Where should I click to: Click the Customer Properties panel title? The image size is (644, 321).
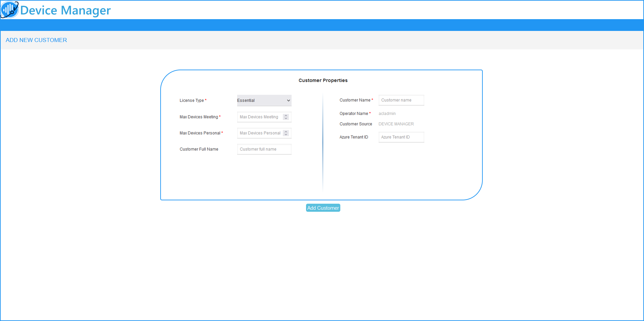(x=323, y=80)
